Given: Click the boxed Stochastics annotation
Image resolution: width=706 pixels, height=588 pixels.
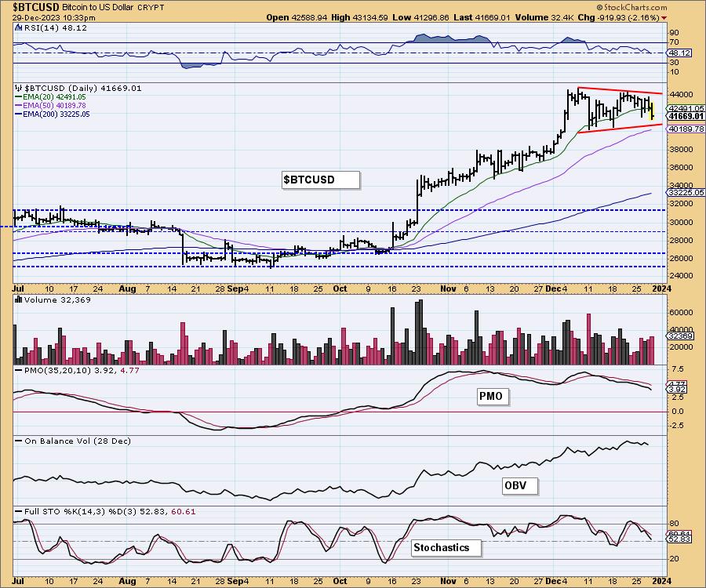Looking at the screenshot, I should point(446,547).
